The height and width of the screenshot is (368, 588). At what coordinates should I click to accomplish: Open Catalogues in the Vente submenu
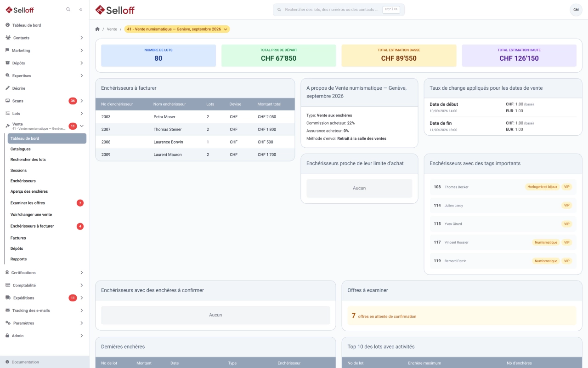pos(47,149)
